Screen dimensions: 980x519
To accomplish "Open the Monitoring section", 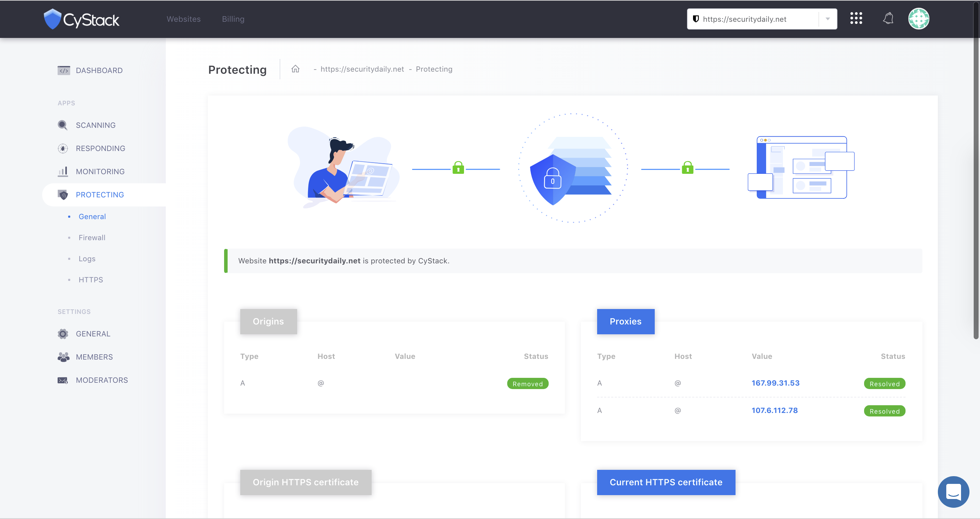I will [x=100, y=171].
